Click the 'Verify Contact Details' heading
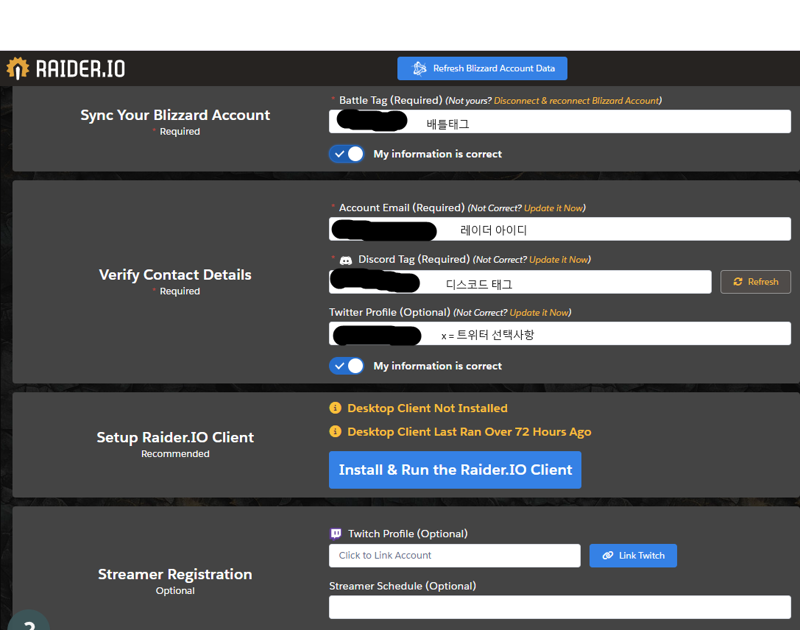This screenshot has width=800, height=630. tap(175, 275)
